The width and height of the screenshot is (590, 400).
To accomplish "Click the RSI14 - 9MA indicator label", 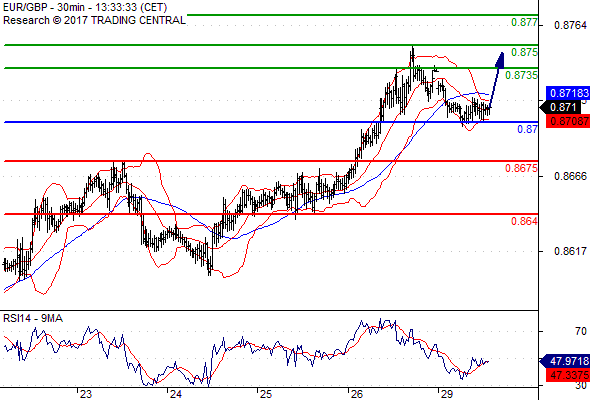I will click(x=33, y=318).
